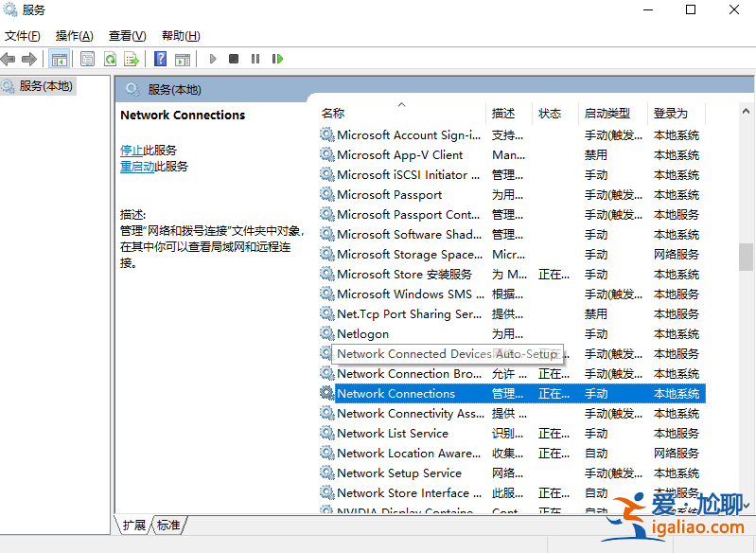
Task: Click gear icon of Network List Service
Action: pos(326,433)
